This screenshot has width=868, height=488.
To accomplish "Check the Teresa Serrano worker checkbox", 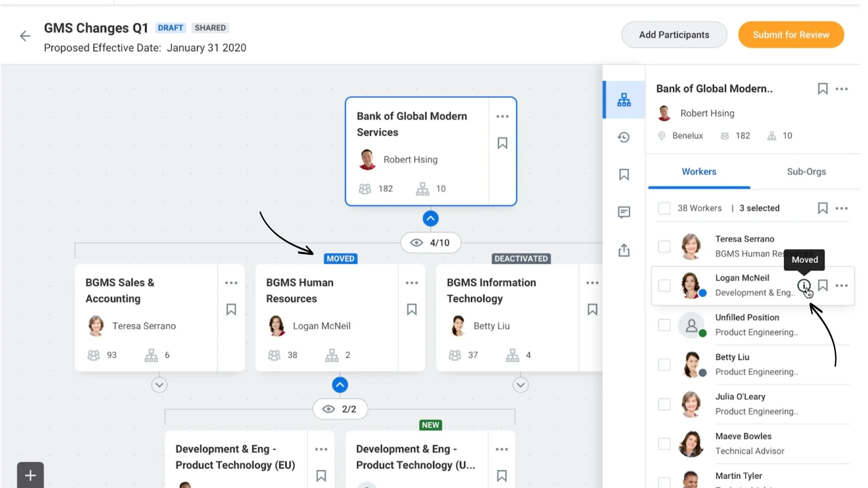I will click(664, 246).
